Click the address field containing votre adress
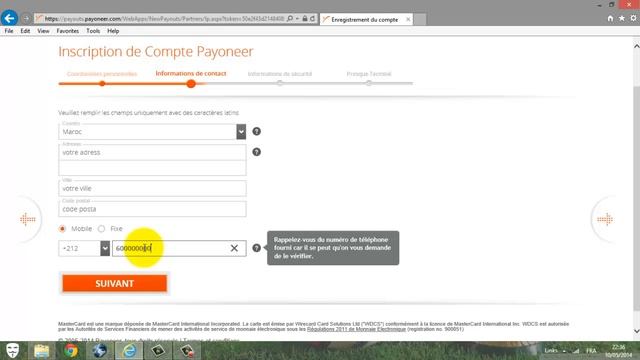This screenshot has height=360, width=640. click(153, 152)
